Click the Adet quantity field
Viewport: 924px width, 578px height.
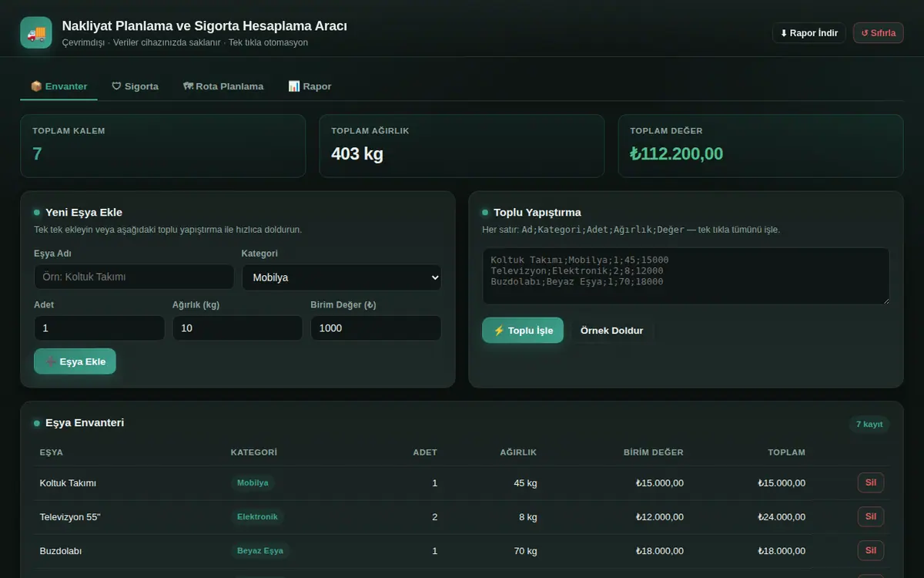tap(99, 328)
